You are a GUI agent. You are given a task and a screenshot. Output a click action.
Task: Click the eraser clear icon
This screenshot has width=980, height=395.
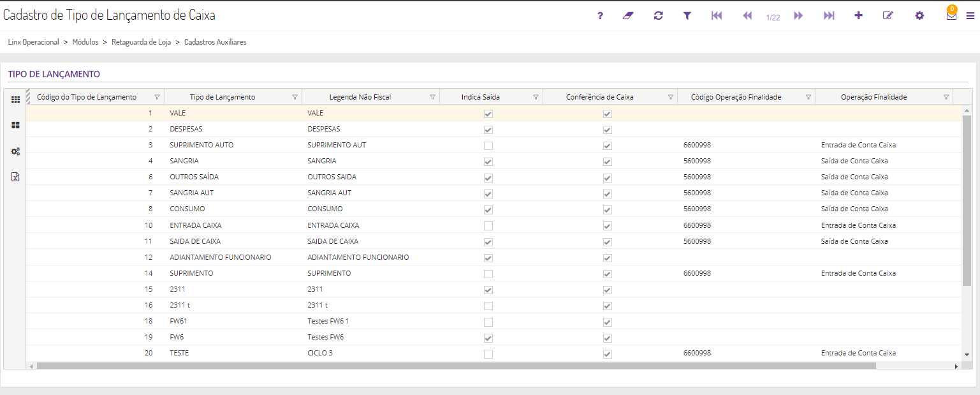coord(628,16)
